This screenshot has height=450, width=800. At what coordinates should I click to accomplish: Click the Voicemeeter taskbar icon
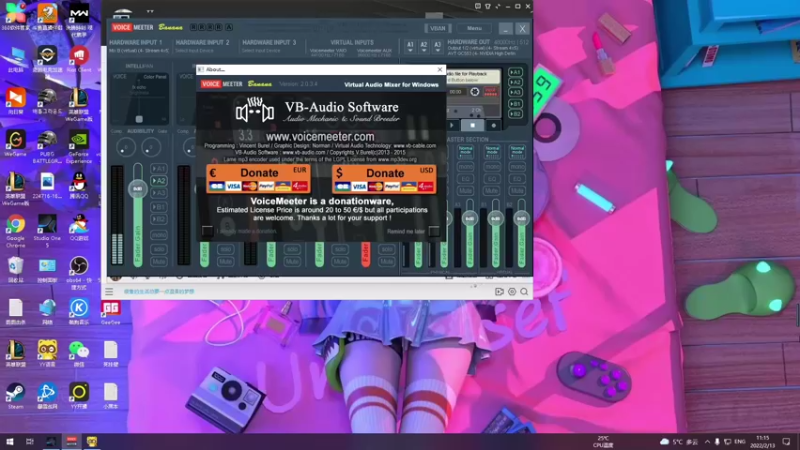[x=71, y=441]
